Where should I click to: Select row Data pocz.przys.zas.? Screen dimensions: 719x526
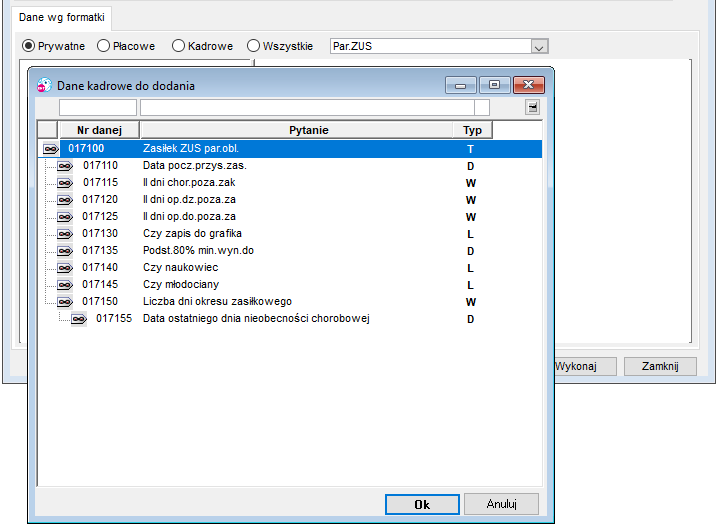(x=290, y=166)
